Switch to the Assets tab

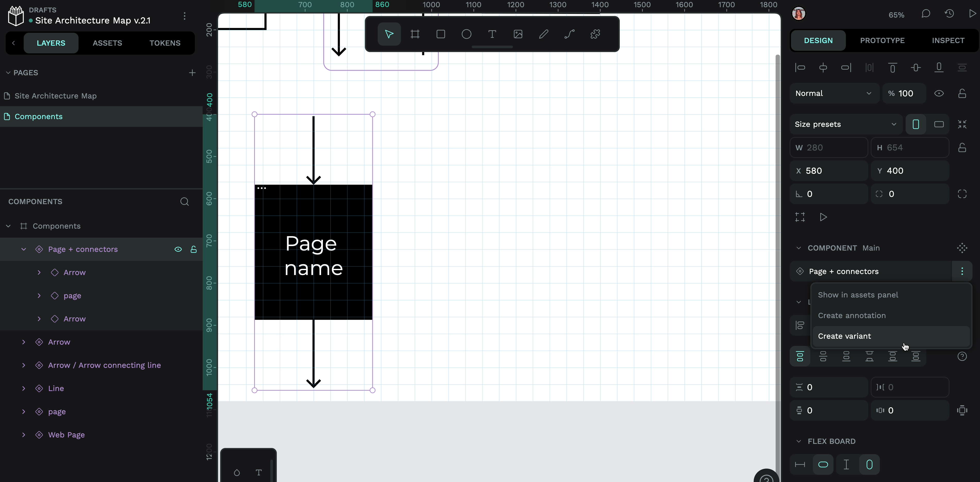(x=107, y=43)
